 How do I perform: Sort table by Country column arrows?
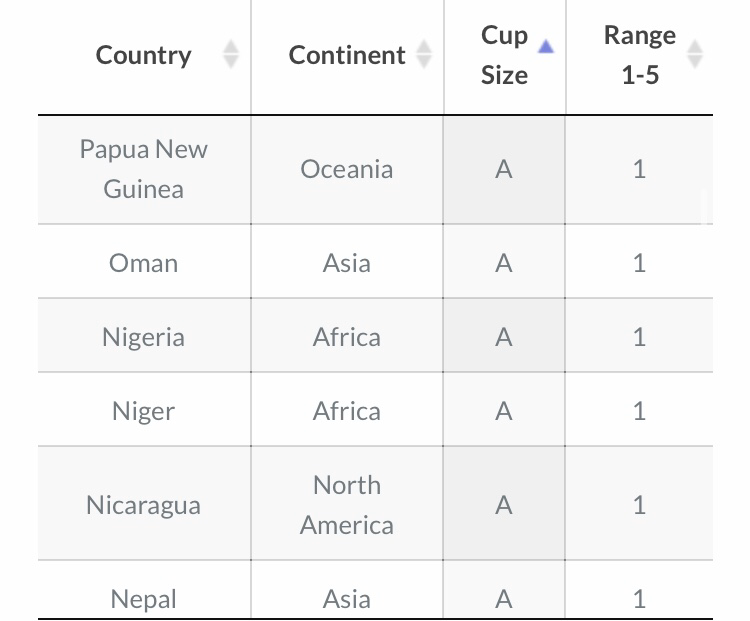click(231, 54)
